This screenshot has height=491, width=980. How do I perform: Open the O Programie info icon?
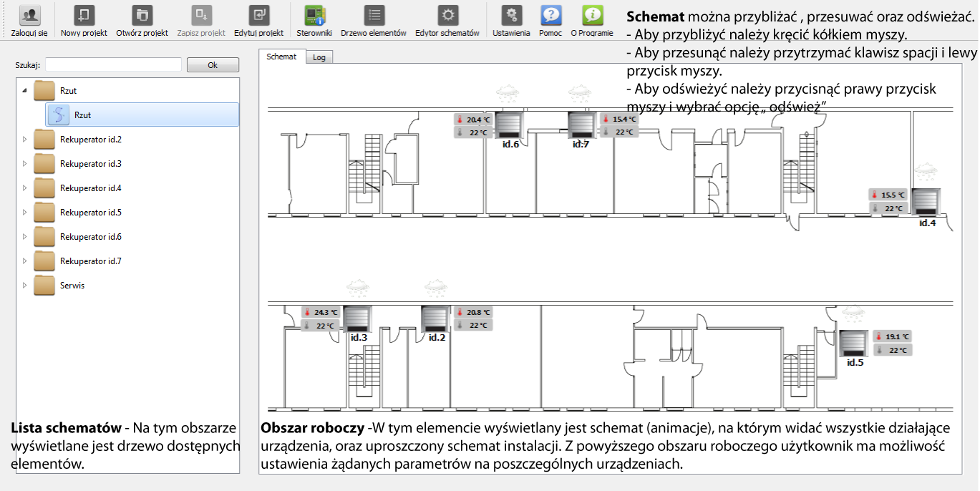[592, 15]
